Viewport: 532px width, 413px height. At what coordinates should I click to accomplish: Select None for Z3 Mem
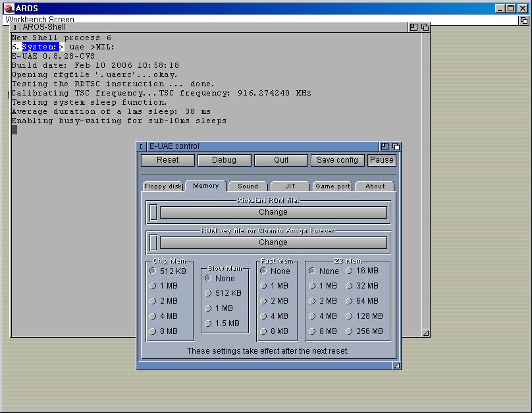312,271
